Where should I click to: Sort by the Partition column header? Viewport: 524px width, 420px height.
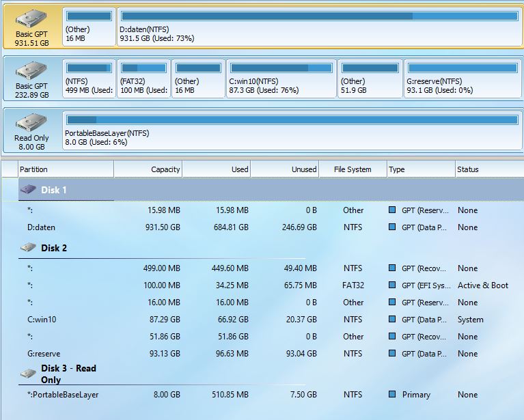pyautogui.click(x=66, y=169)
